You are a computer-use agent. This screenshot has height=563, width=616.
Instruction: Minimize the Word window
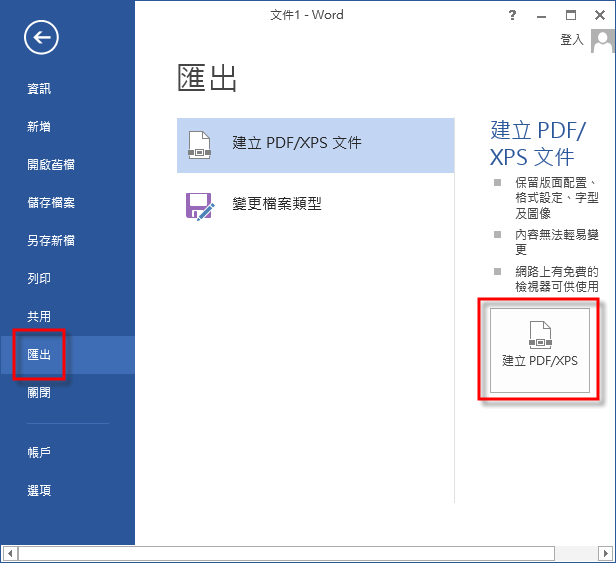541,15
